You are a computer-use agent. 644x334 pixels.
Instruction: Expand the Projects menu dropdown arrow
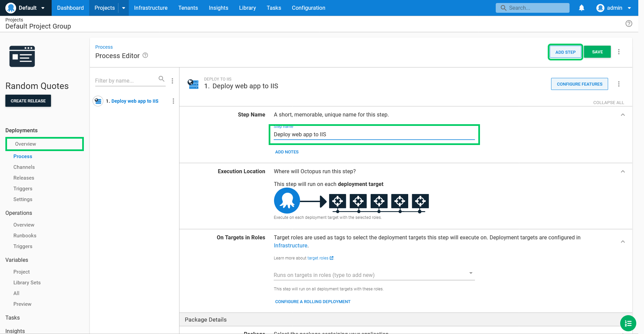pyautogui.click(x=123, y=8)
